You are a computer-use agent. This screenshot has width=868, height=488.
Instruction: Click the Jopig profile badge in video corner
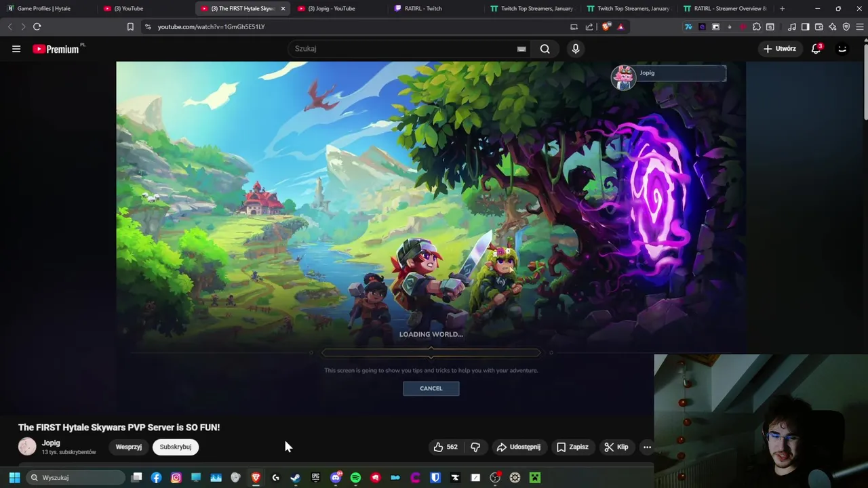click(x=669, y=77)
